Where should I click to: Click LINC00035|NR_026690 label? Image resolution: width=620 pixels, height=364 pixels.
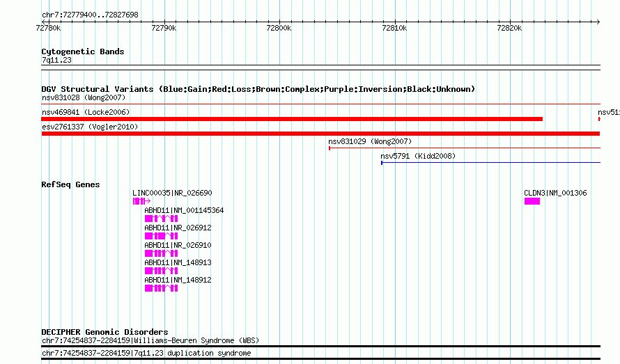tap(172, 193)
